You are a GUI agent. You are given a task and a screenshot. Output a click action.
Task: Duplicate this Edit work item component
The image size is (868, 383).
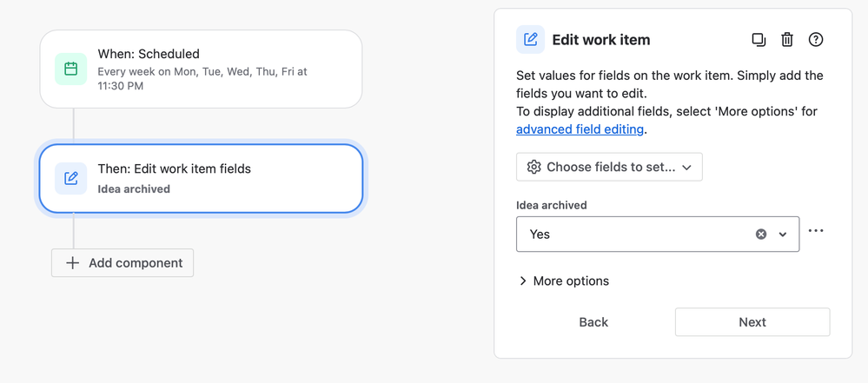(x=759, y=40)
